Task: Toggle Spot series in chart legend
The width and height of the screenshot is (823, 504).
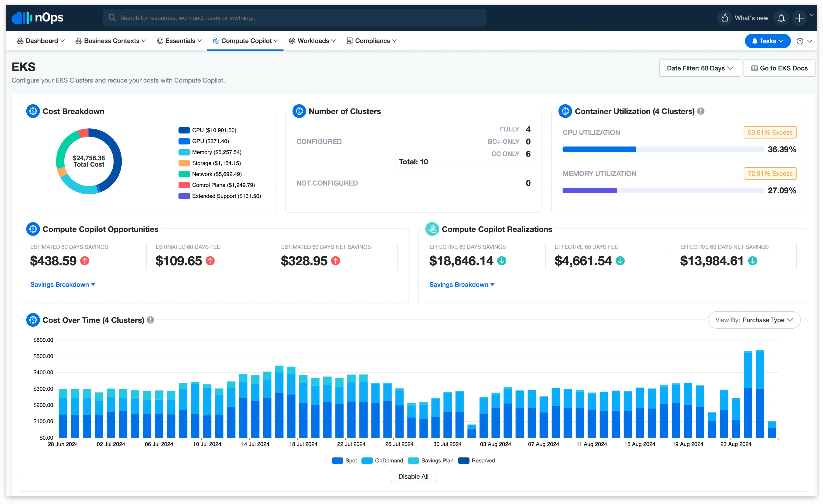Action: pos(344,460)
